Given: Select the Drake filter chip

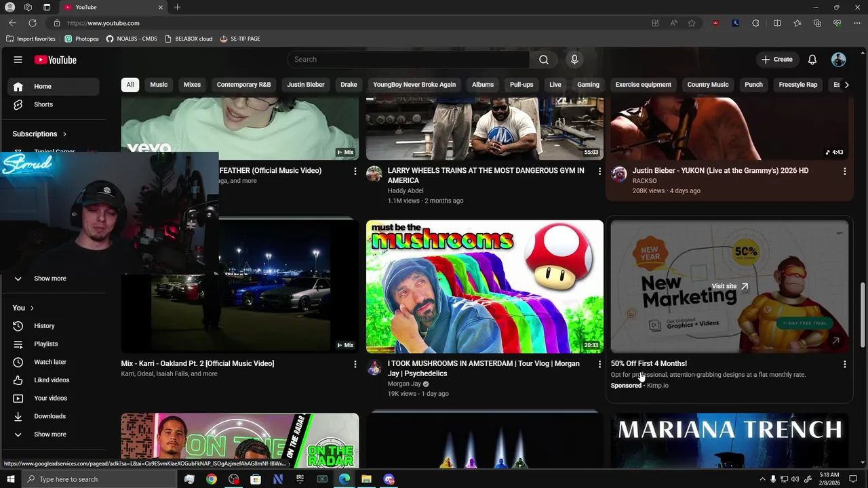Looking at the screenshot, I should point(349,85).
